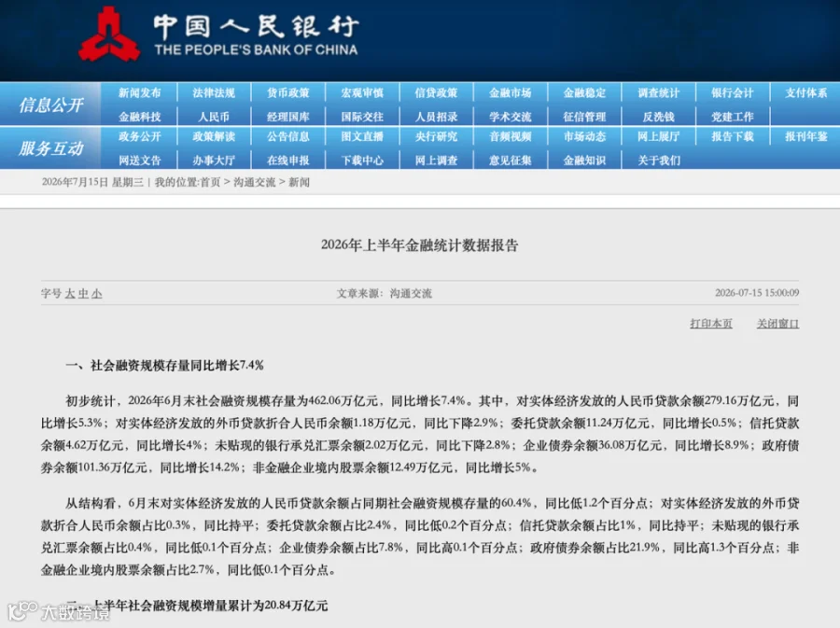Open the 法律法规 menu item
The image size is (840, 628).
tap(214, 93)
